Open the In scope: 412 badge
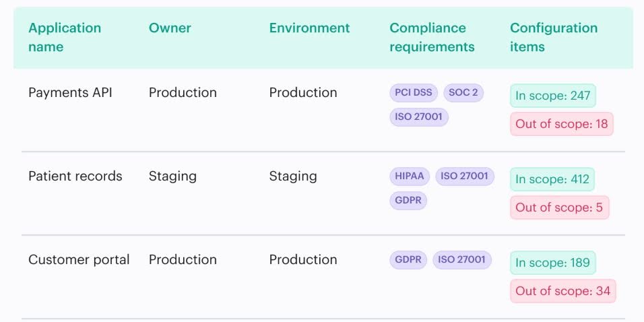 pos(552,179)
